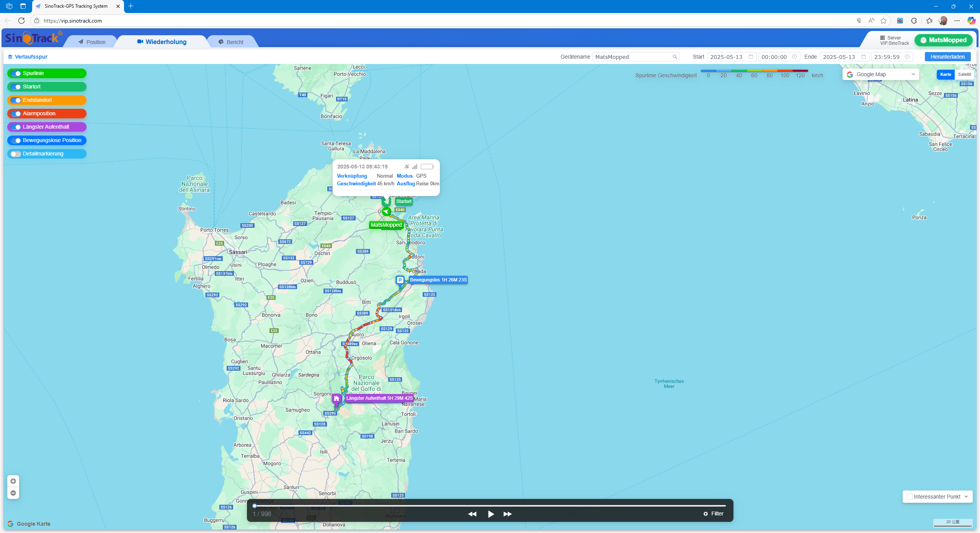Check the Interessanter Punkt checkbox
The width and height of the screenshot is (980, 533).
coord(910,497)
